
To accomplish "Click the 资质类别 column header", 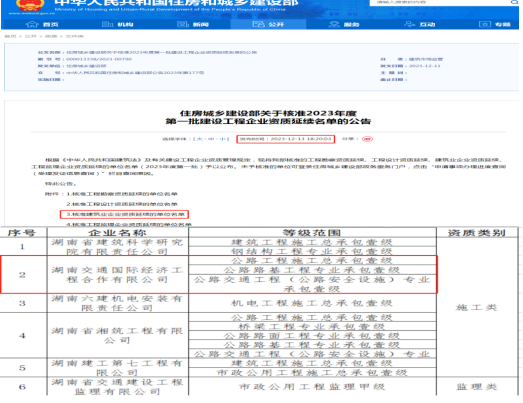I will point(477,233).
